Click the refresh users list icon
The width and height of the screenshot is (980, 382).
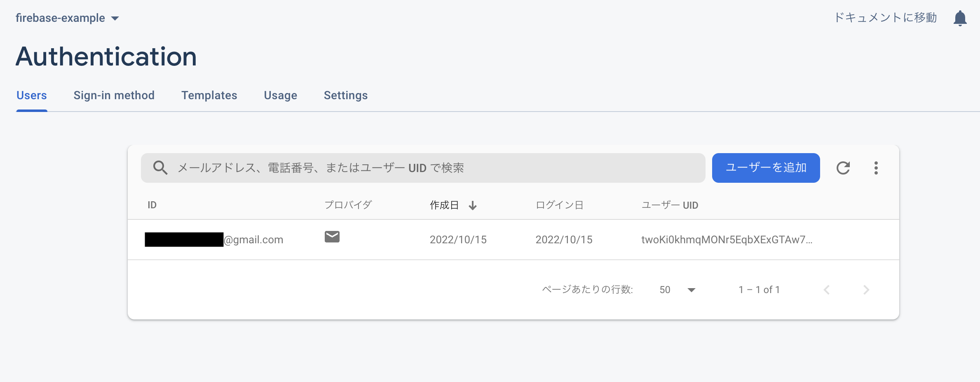(x=844, y=168)
